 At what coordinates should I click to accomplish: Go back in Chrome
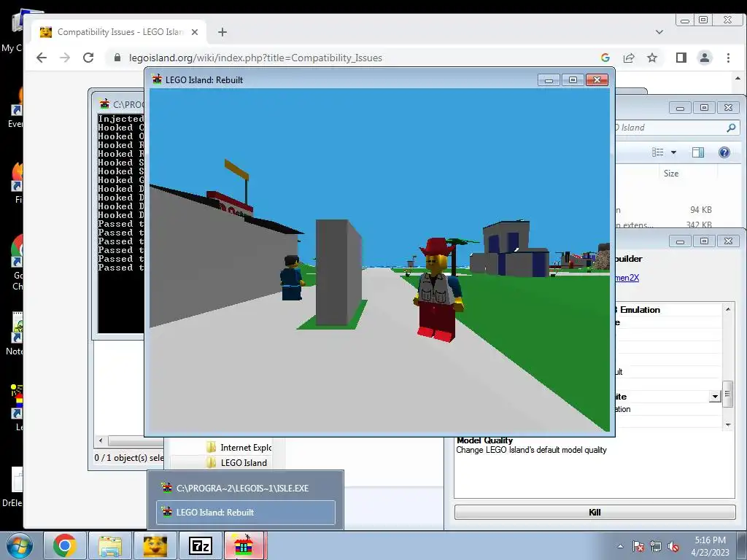coord(42,58)
